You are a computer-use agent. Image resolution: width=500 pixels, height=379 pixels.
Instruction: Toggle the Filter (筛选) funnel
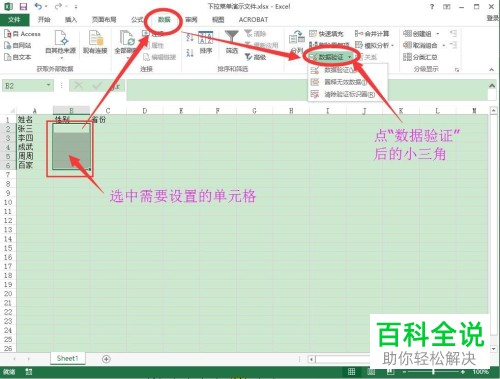point(232,42)
